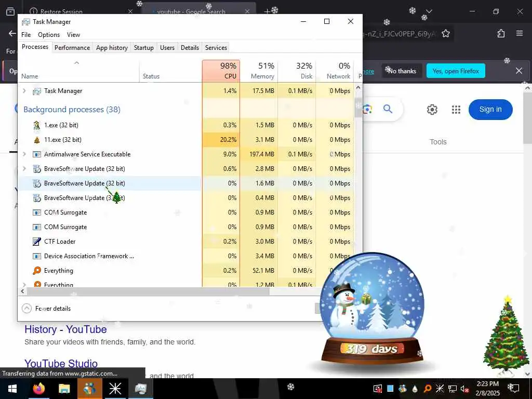Screen dimensions: 532x399
Task: Switch to the Startup tab
Action: 143,47
